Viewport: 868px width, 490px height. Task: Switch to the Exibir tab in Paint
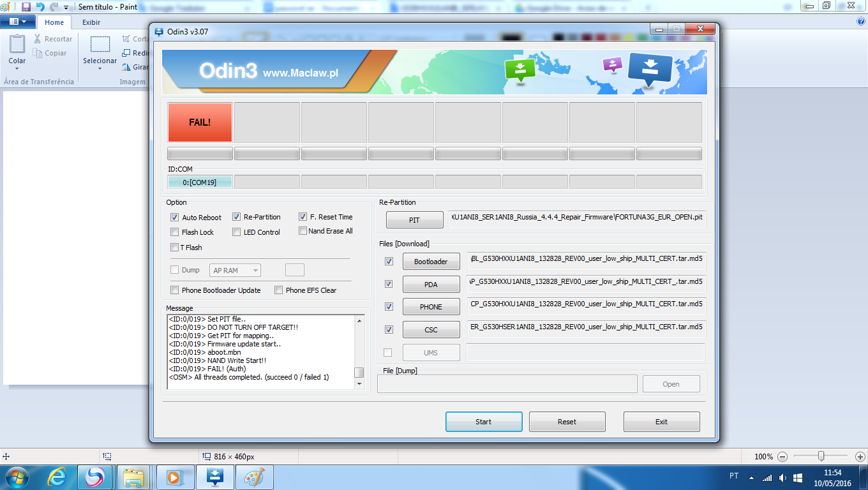click(x=91, y=22)
